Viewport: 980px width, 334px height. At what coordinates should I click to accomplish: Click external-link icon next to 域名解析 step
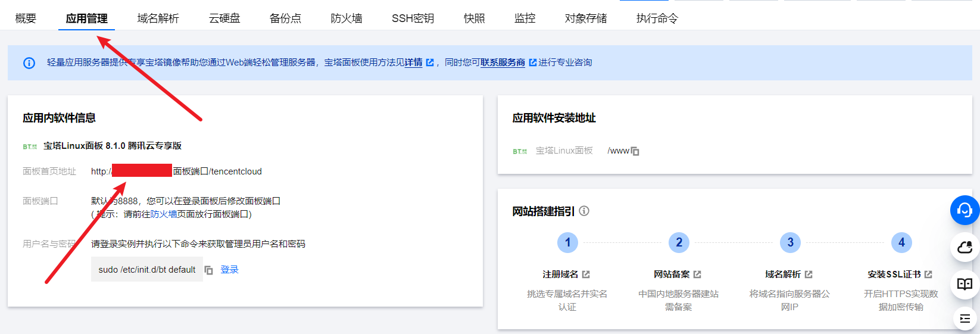[x=809, y=274]
